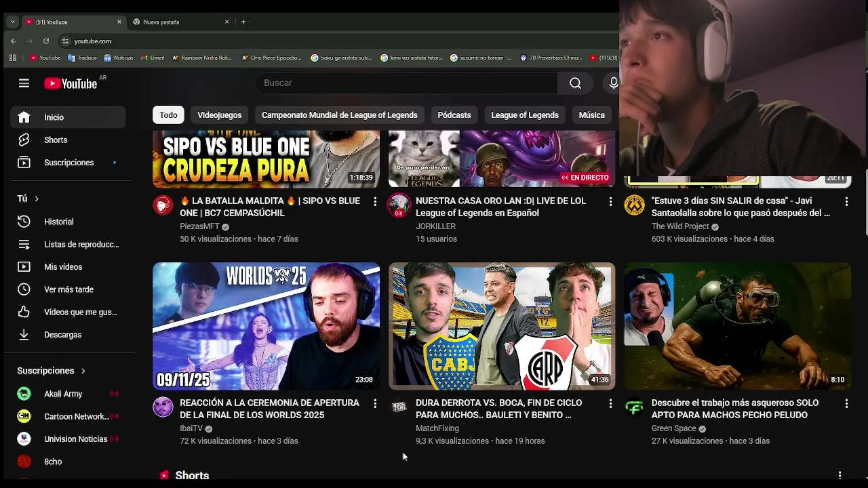Image resolution: width=868 pixels, height=488 pixels.
Task: Open Chrome tab search dropdown
Action: click(x=12, y=22)
